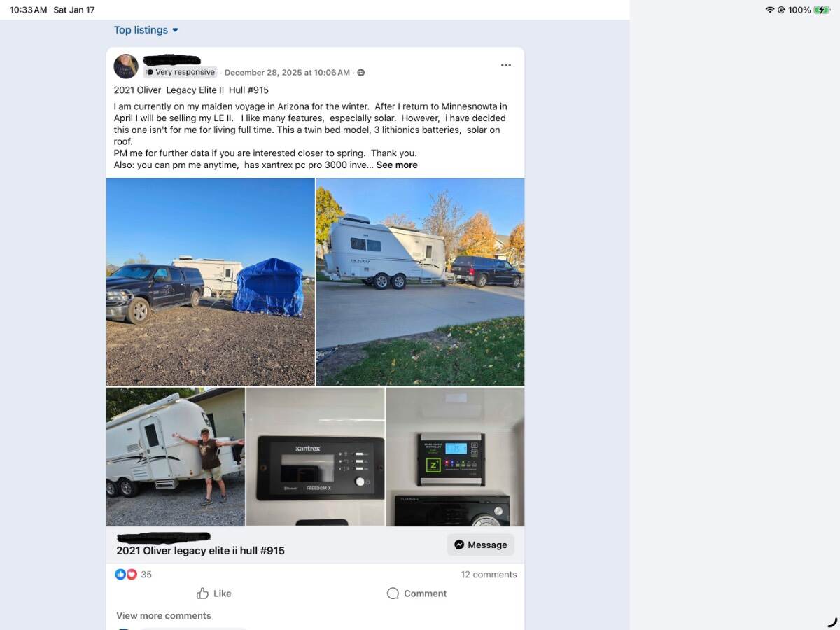
Task: Click the battery status icon in status bar
Action: tap(822, 10)
